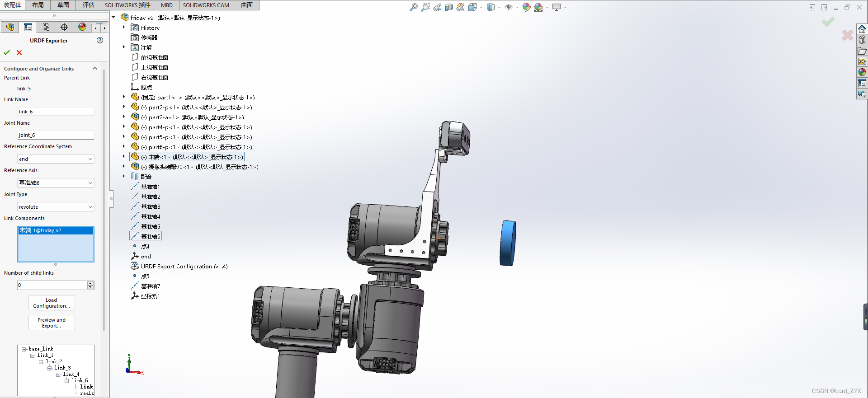
Task: Switch to the 装配体 ribbon tab
Action: point(13,5)
